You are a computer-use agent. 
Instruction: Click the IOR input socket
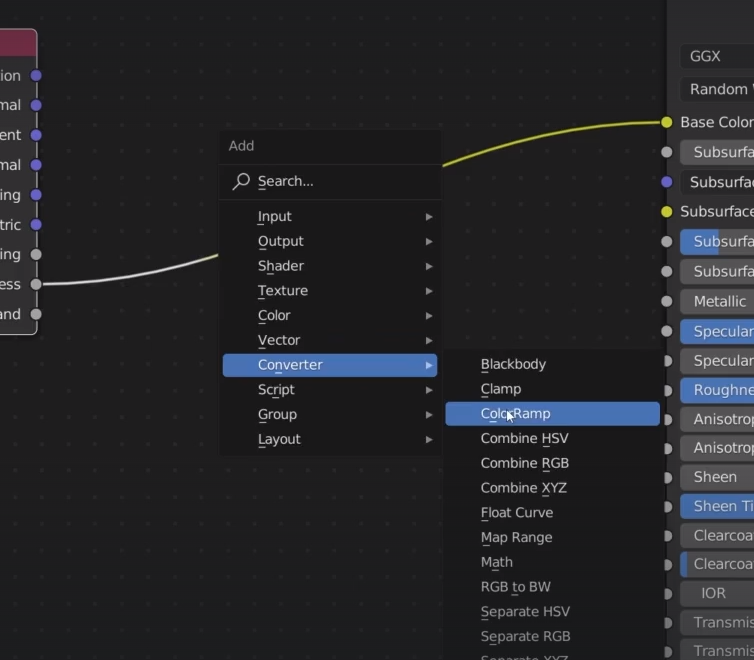(667, 594)
